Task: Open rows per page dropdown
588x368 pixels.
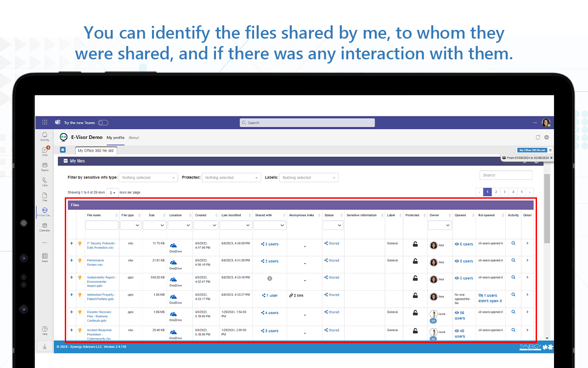Action: click(x=113, y=192)
